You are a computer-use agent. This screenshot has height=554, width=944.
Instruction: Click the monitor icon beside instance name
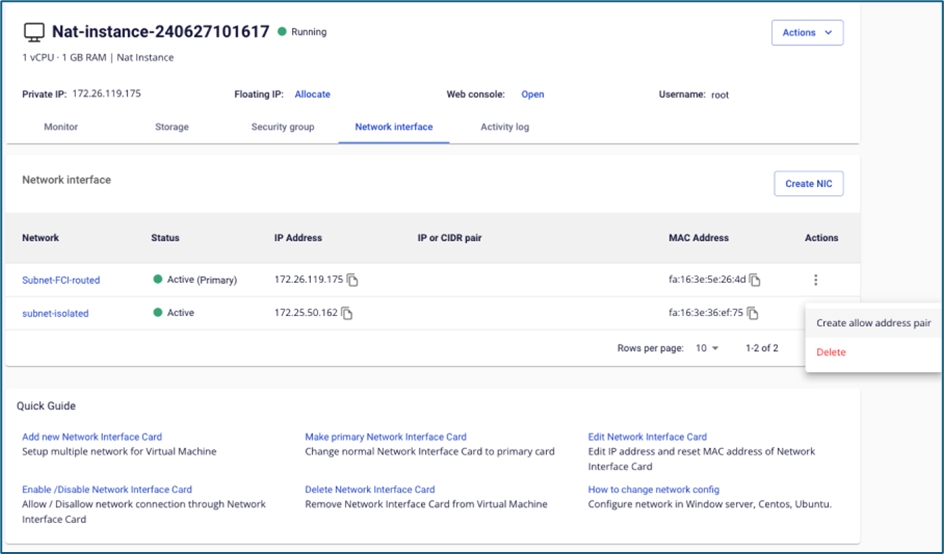[x=33, y=33]
